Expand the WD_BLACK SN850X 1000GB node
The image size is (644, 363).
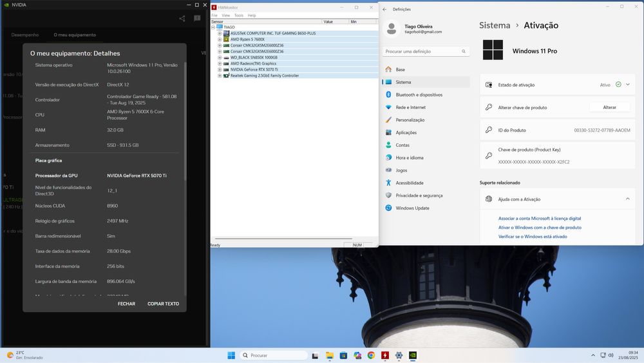coord(220,57)
